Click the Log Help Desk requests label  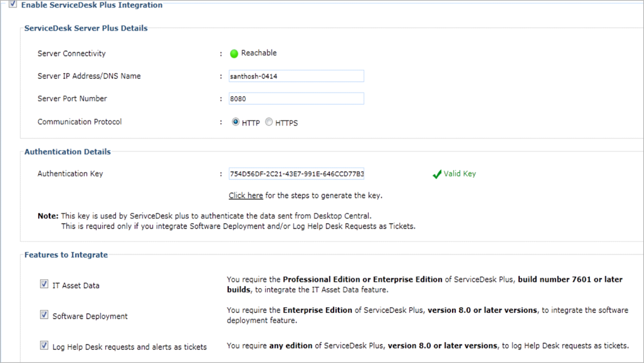click(x=130, y=346)
